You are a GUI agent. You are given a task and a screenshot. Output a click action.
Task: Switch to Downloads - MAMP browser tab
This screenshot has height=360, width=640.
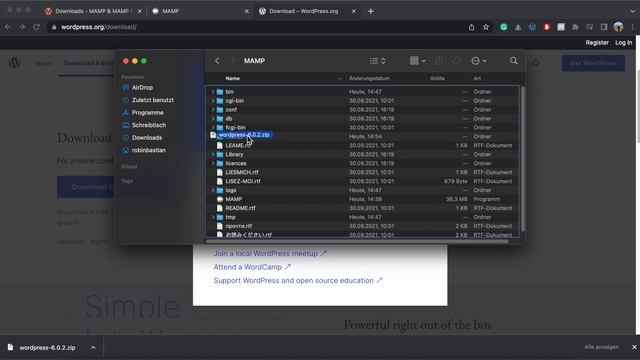[x=93, y=11]
